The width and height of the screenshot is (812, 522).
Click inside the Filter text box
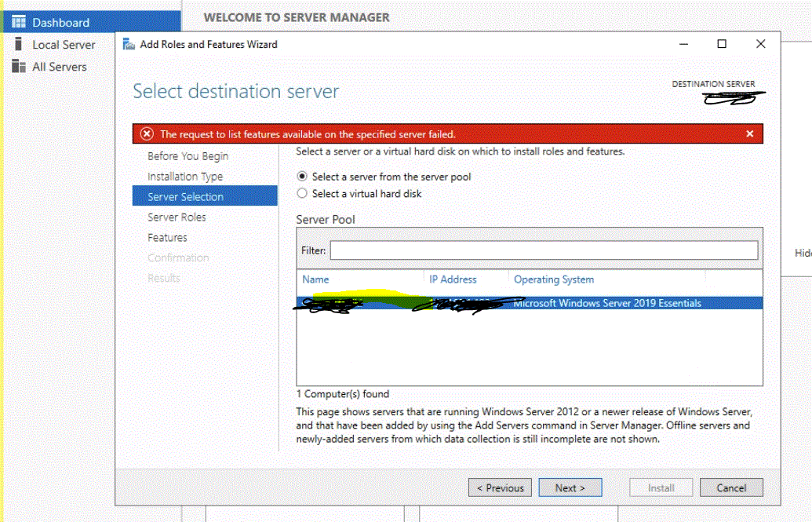(544, 250)
